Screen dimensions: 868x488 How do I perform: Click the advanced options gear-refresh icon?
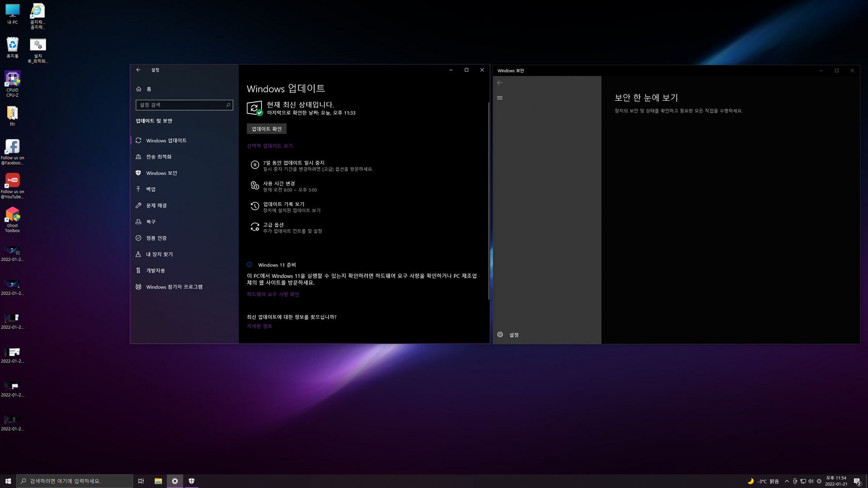[255, 227]
